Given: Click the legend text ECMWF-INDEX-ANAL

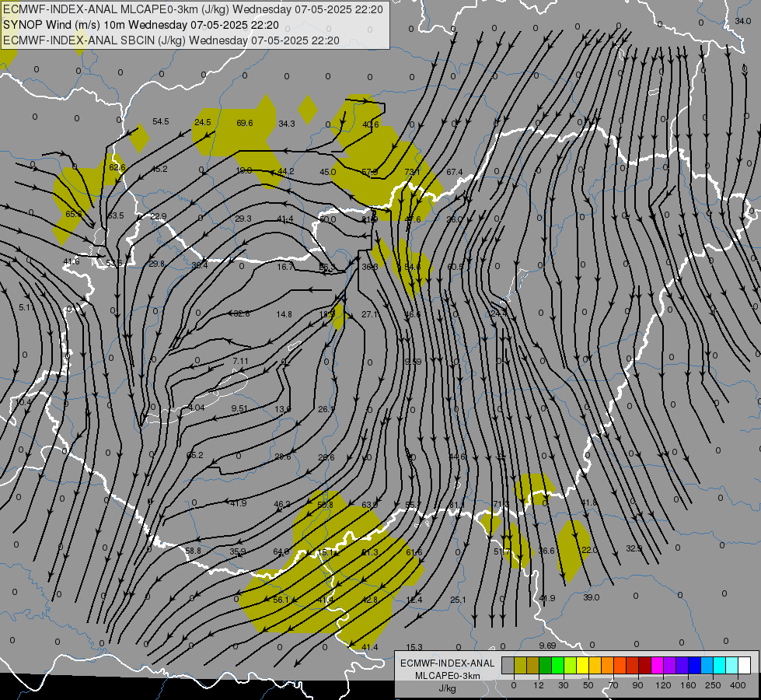Looking at the screenshot, I should (x=448, y=663).
